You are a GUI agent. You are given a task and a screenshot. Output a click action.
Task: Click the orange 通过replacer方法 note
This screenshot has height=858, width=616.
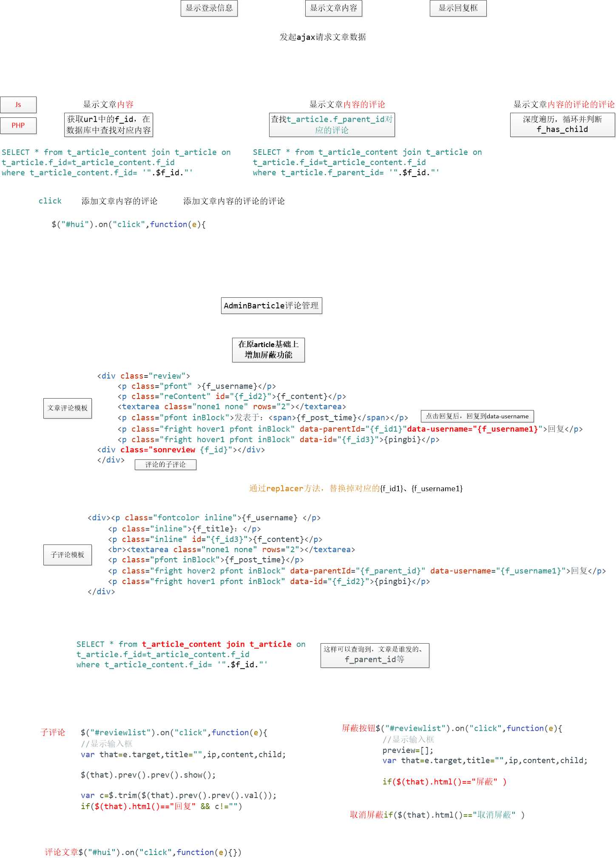pyautogui.click(x=356, y=488)
